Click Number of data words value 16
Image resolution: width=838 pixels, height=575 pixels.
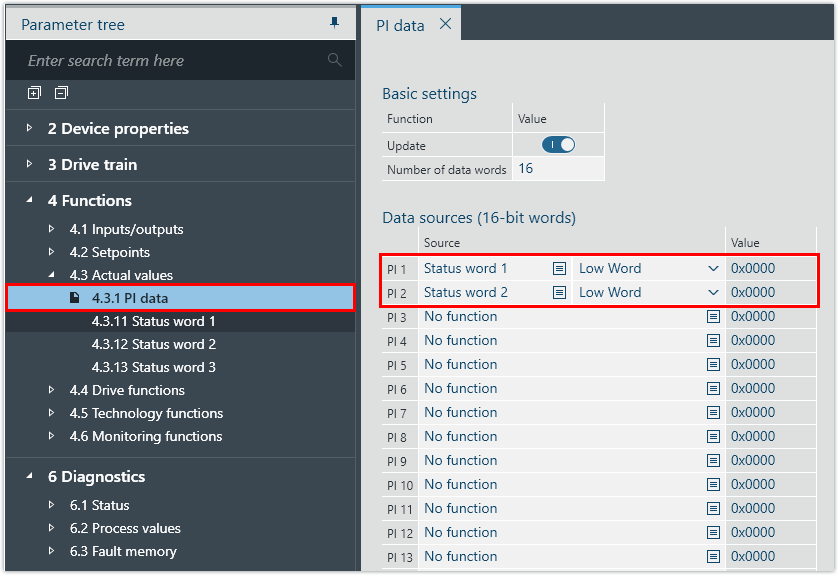point(526,169)
